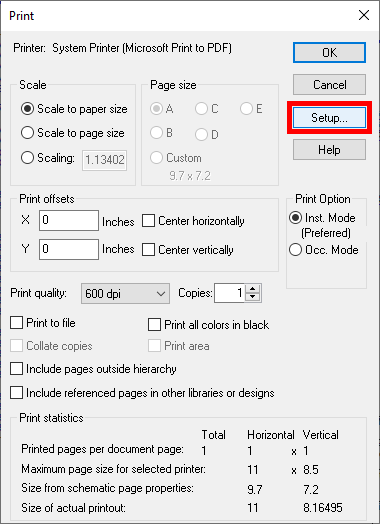Image resolution: width=380 pixels, height=524 pixels.
Task: Focus the X print offset field
Action: click(x=69, y=220)
